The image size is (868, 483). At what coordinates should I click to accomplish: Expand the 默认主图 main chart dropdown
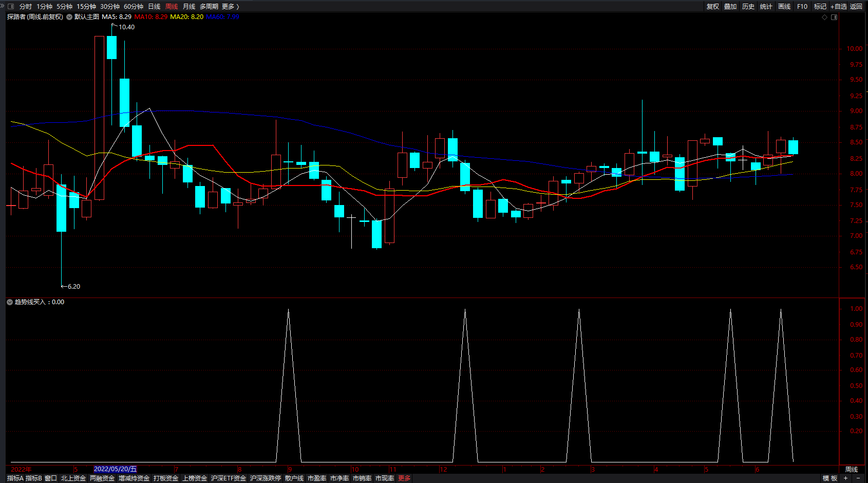click(x=69, y=17)
